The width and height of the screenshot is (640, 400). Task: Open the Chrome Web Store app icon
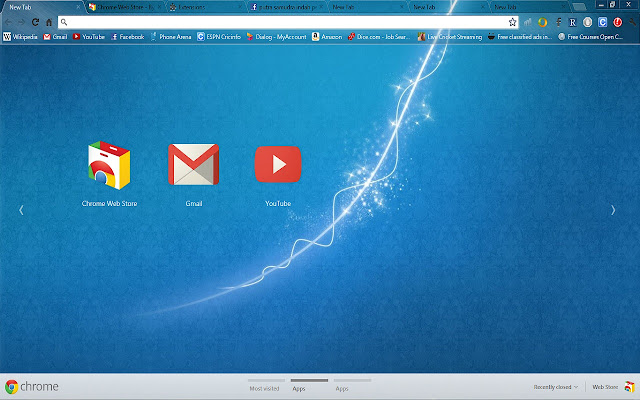[109, 165]
